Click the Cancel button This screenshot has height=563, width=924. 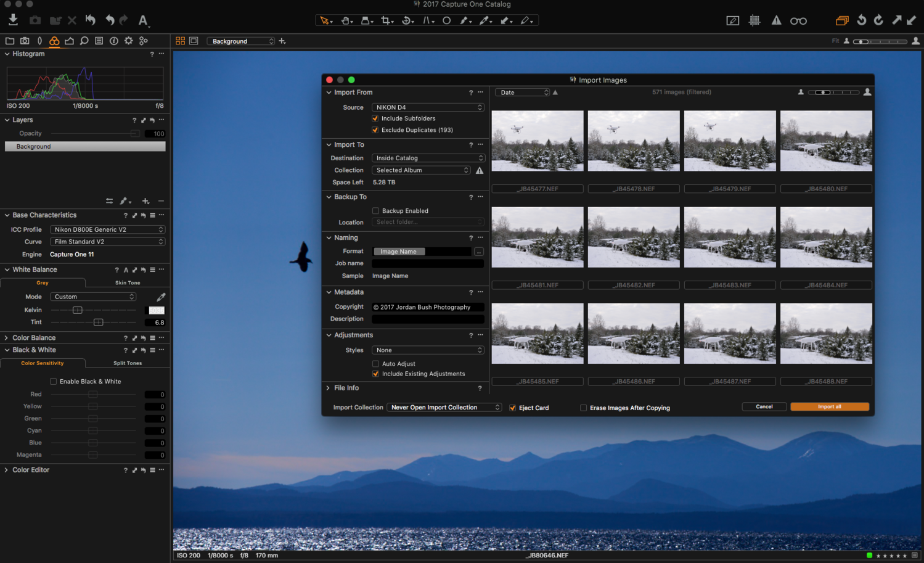[764, 407]
